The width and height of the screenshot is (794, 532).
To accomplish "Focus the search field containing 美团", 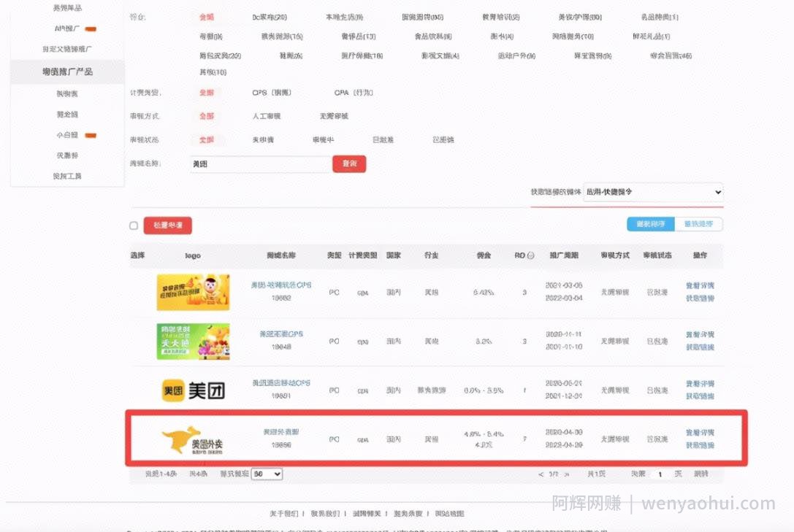I will (261, 164).
